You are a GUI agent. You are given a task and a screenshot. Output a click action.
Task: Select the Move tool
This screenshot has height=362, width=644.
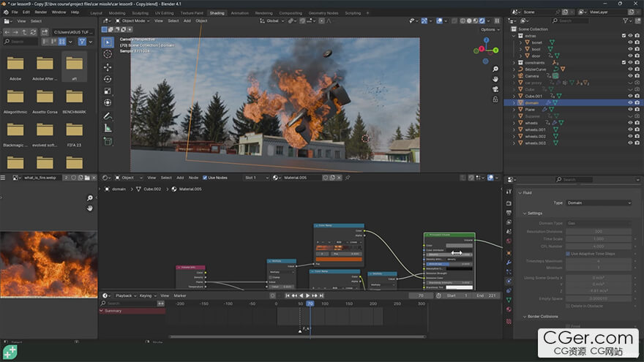(x=108, y=67)
